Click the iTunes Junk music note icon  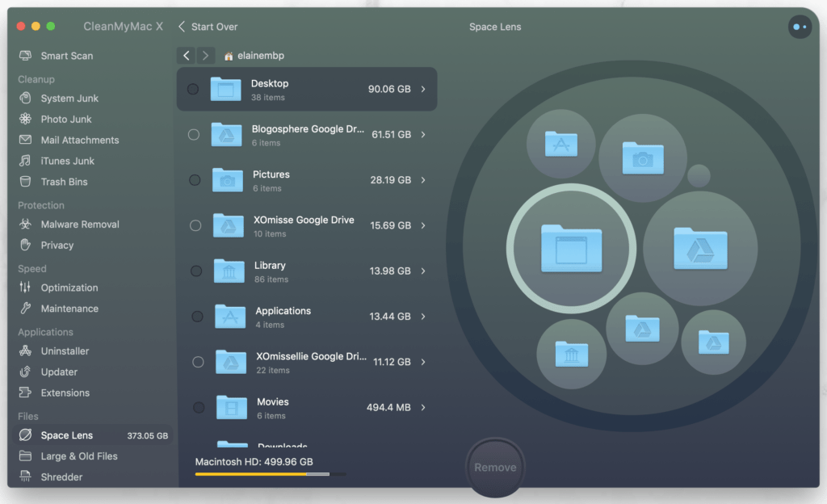(25, 160)
